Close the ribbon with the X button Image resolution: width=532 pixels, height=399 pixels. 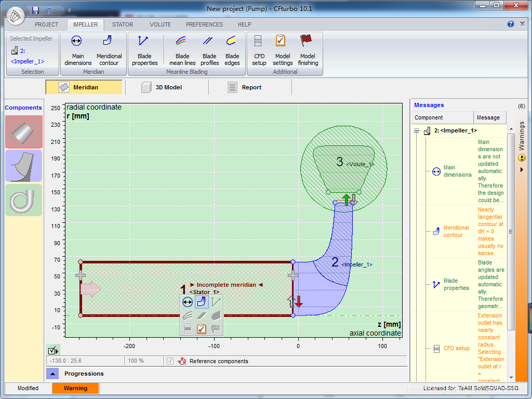[x=523, y=24]
